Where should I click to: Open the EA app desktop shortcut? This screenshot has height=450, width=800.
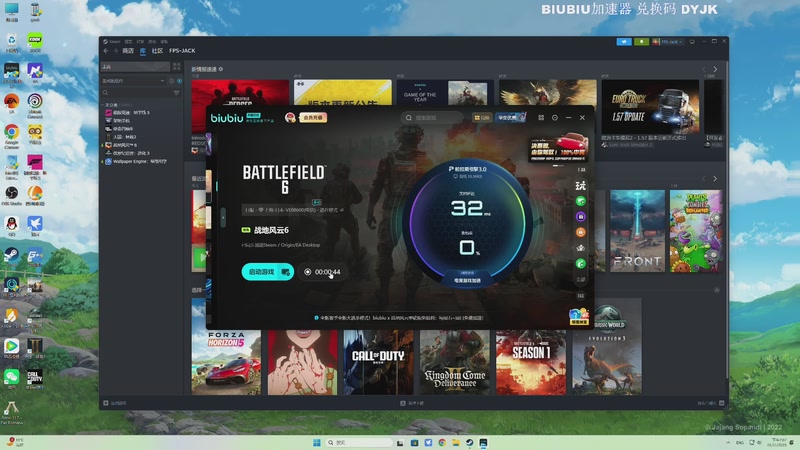[11, 103]
